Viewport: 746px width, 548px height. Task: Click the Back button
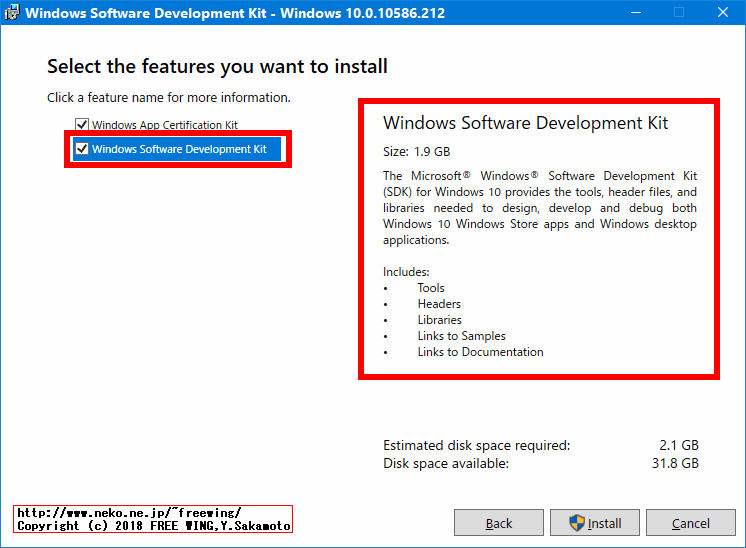pyautogui.click(x=499, y=523)
